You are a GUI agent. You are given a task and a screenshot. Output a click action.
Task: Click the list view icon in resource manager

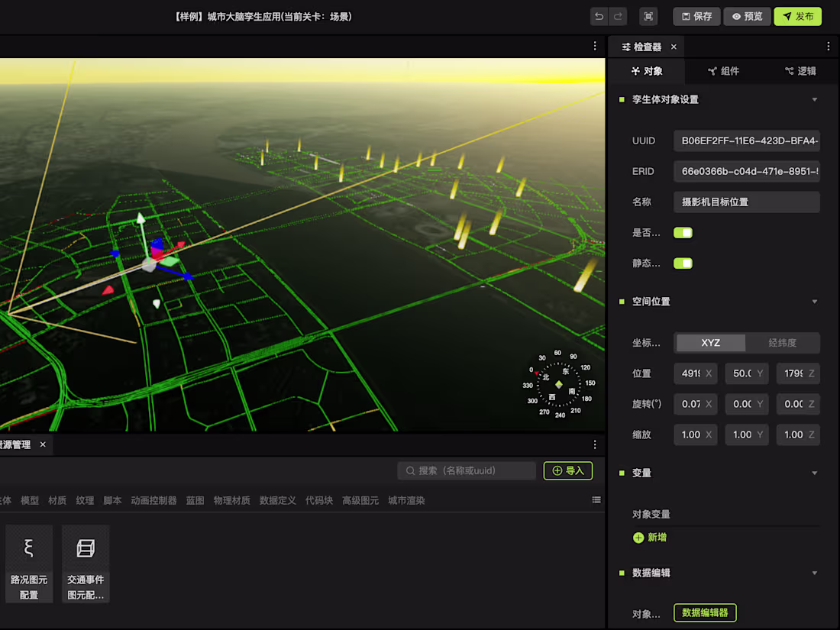[597, 499]
